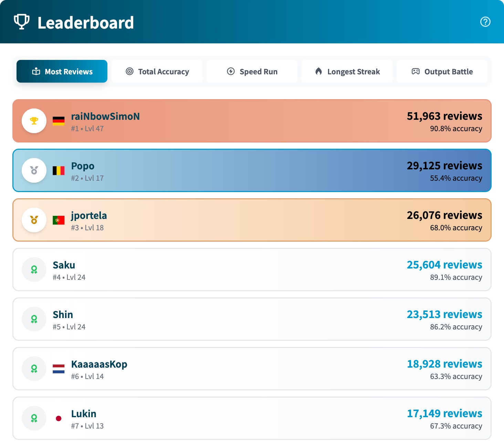This screenshot has height=443, width=504.
Task: Open the Speed Run tab
Action: pos(252,71)
